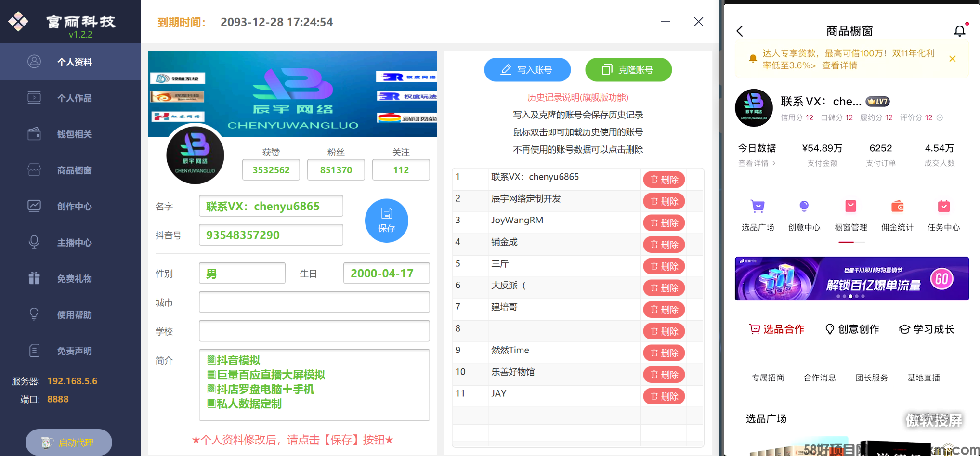Click GO on the 解锁百亿爆单流量 banner

point(942,279)
